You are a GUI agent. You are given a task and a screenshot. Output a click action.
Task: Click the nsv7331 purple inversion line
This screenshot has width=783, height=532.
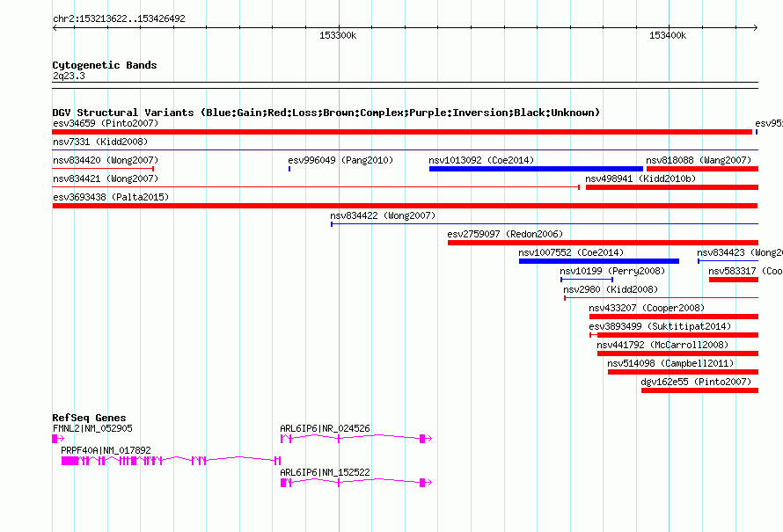point(405,149)
